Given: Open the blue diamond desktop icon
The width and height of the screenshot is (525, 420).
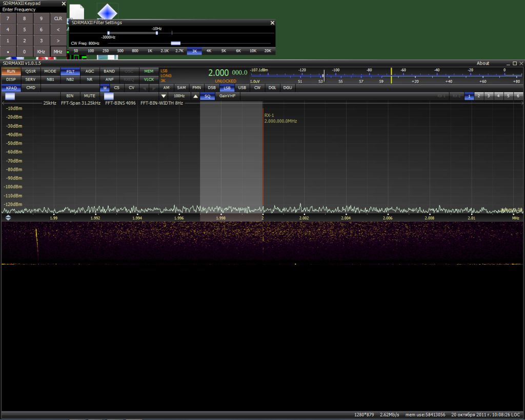Looking at the screenshot, I should coord(108,12).
